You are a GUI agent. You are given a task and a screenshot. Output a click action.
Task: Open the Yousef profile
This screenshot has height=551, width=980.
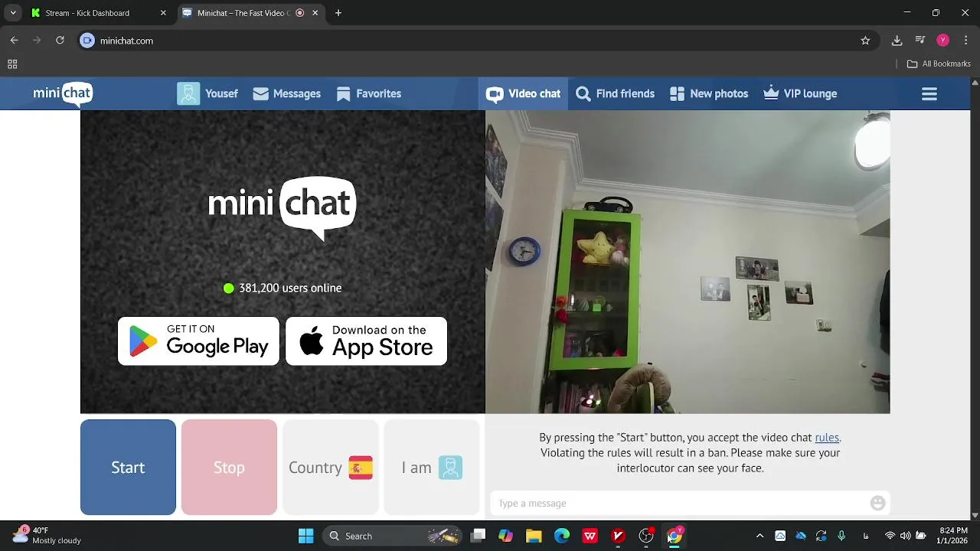(x=207, y=93)
